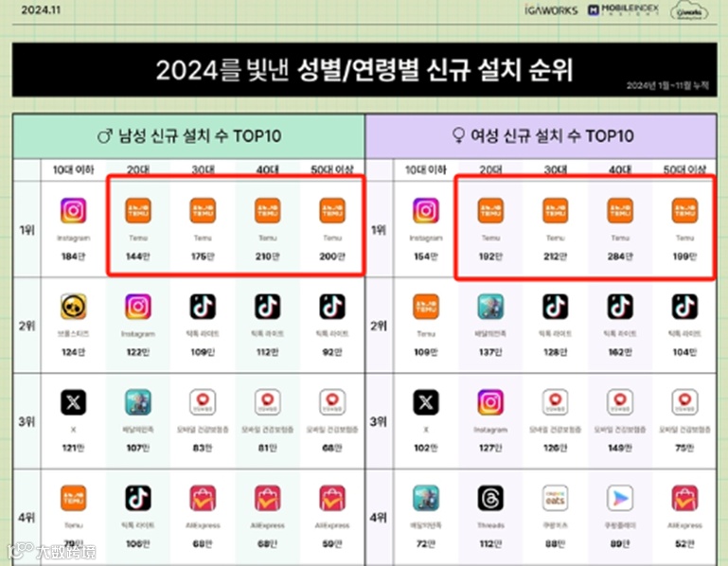Click the Coupang Eats icon above 88만
This screenshot has height=566, width=728.
556,498
